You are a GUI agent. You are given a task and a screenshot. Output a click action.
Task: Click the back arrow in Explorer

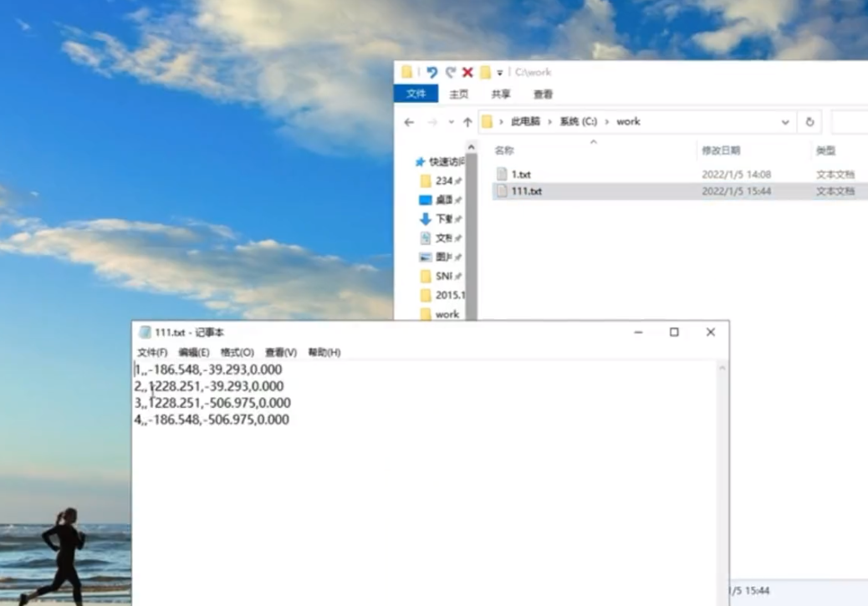point(407,121)
